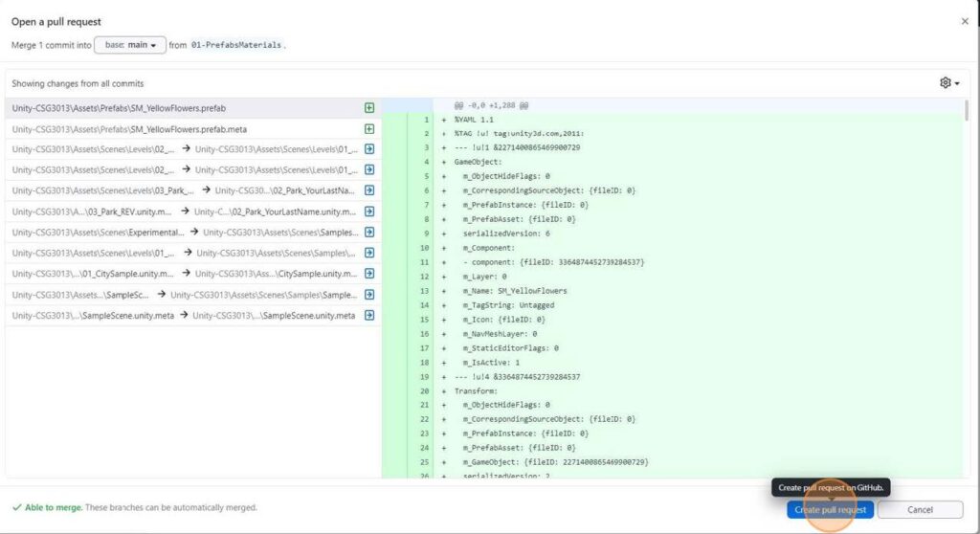Click the 01-PrefabsMaterials branch name

(236, 45)
